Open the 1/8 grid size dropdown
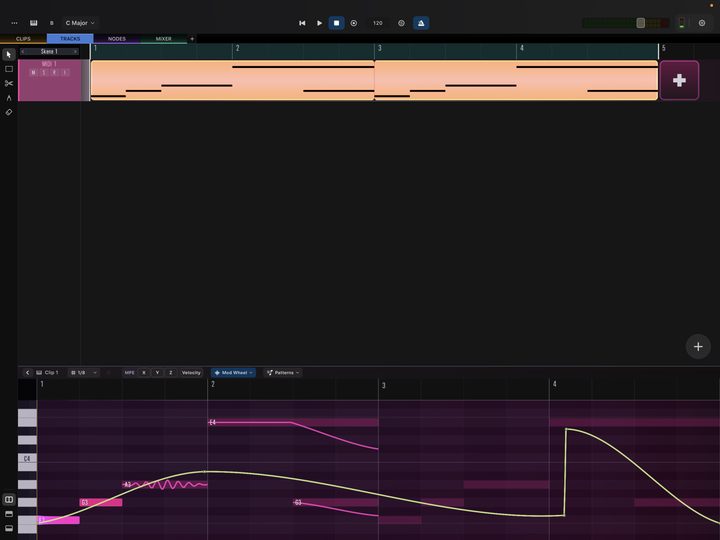This screenshot has width=720, height=540. coord(83,372)
